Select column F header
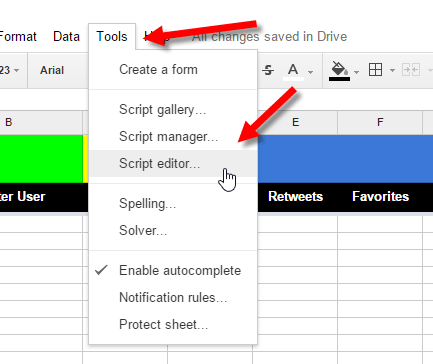Screen dimensions: 433x364 [x=380, y=122]
